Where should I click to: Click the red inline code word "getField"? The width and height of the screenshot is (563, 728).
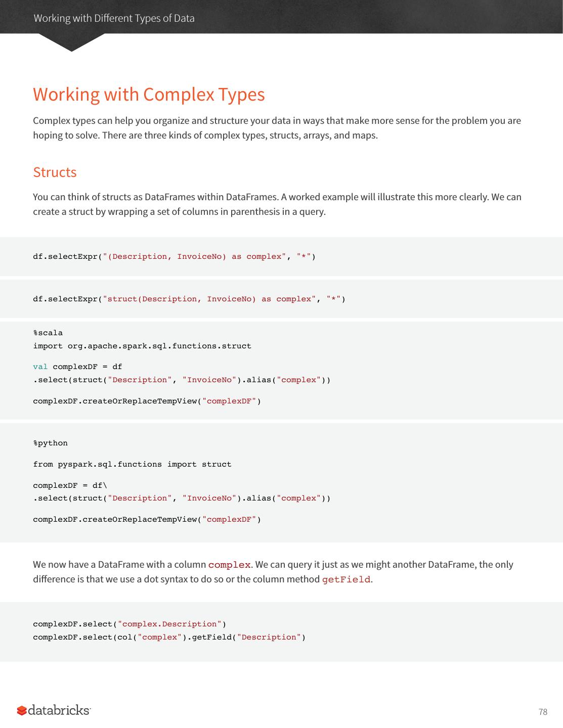pyautogui.click(x=346, y=579)
